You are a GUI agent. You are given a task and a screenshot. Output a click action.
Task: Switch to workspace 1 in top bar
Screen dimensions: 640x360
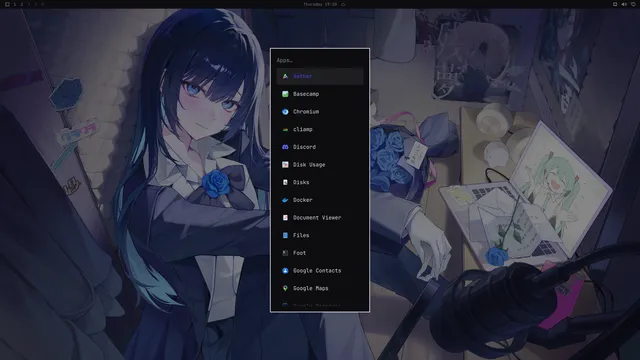[x=15, y=4]
